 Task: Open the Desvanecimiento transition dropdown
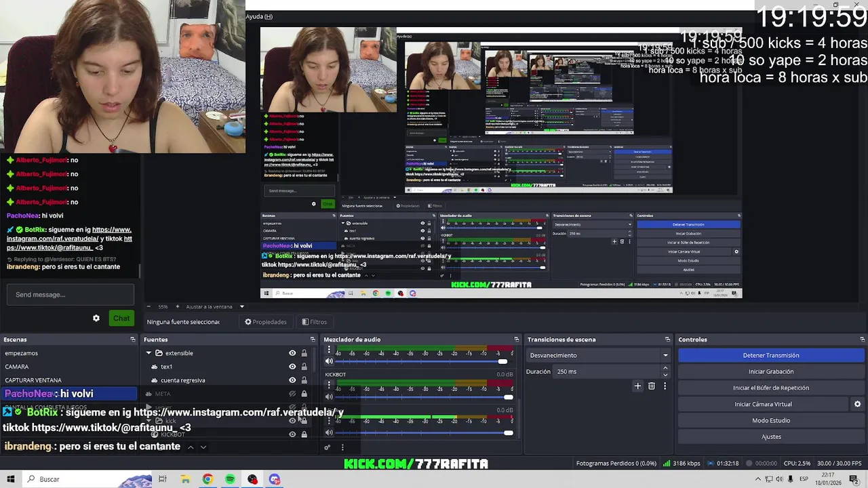pyautogui.click(x=599, y=355)
